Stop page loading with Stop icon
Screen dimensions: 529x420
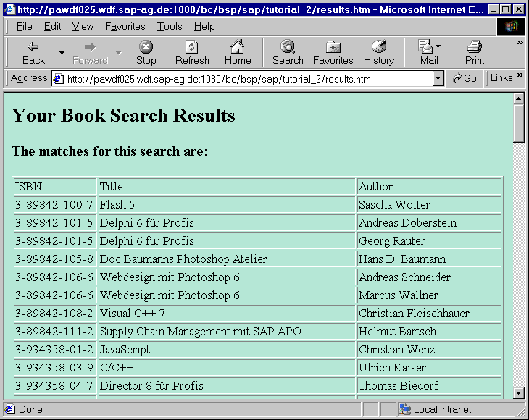point(146,47)
